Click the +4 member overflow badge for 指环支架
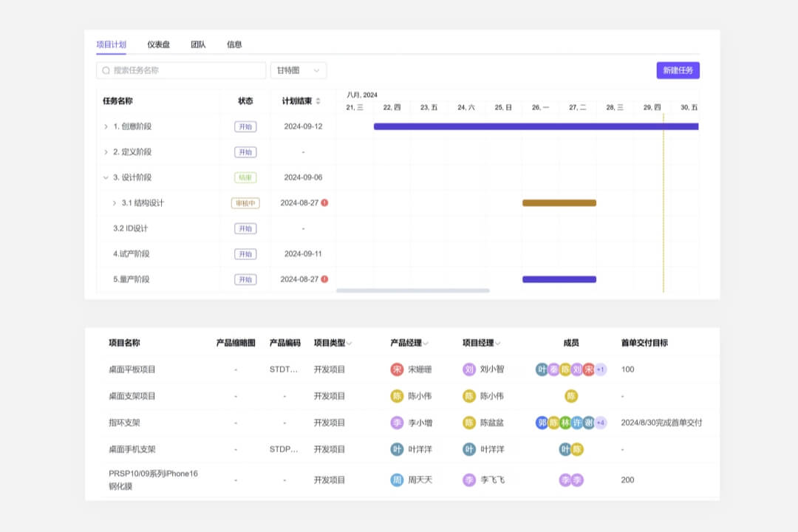This screenshot has width=798, height=532. click(600, 423)
